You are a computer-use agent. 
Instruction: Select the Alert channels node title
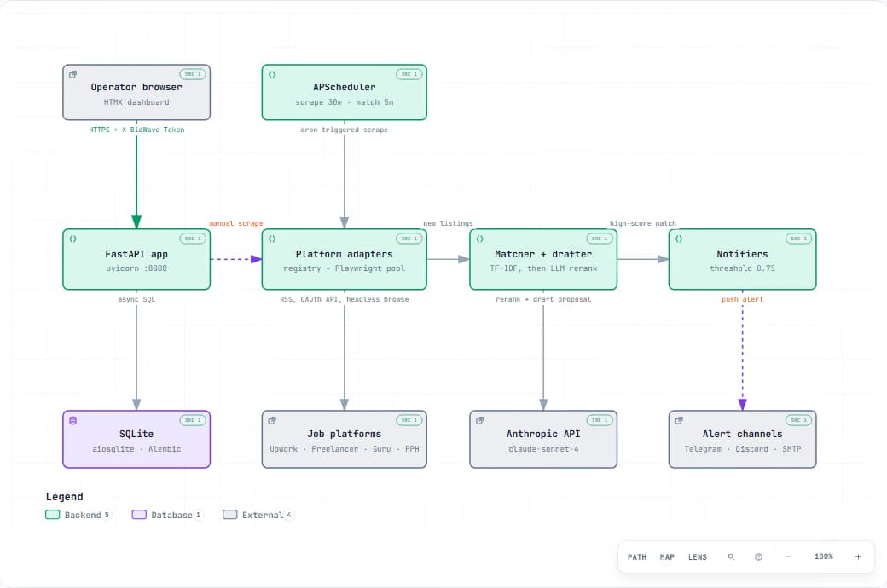(742, 435)
